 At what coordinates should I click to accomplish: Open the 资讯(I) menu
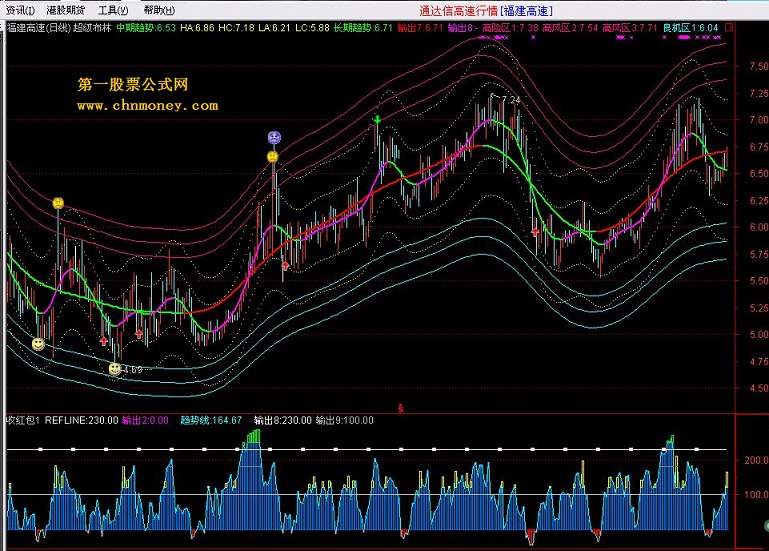20,10
